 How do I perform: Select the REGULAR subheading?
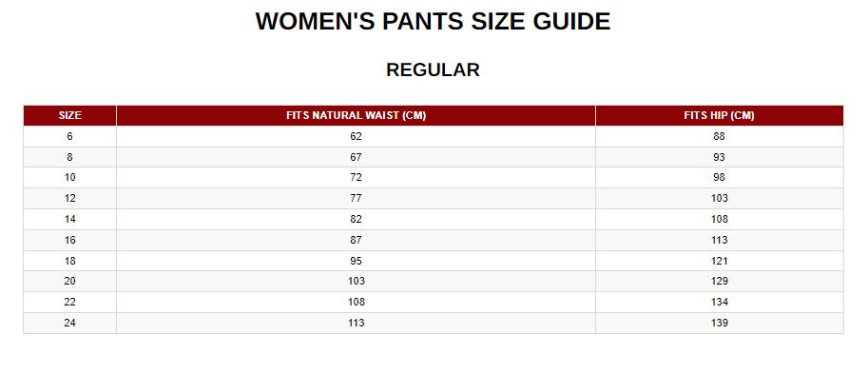click(x=433, y=69)
